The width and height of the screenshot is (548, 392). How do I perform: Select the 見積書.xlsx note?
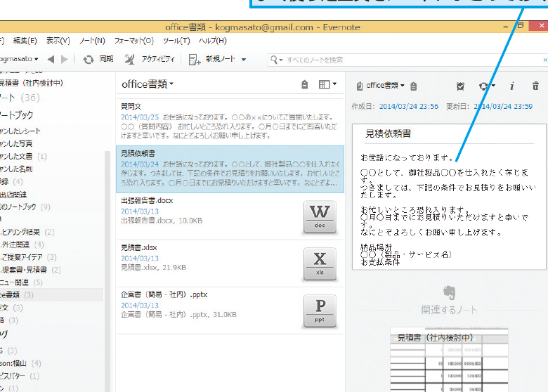click(230, 263)
